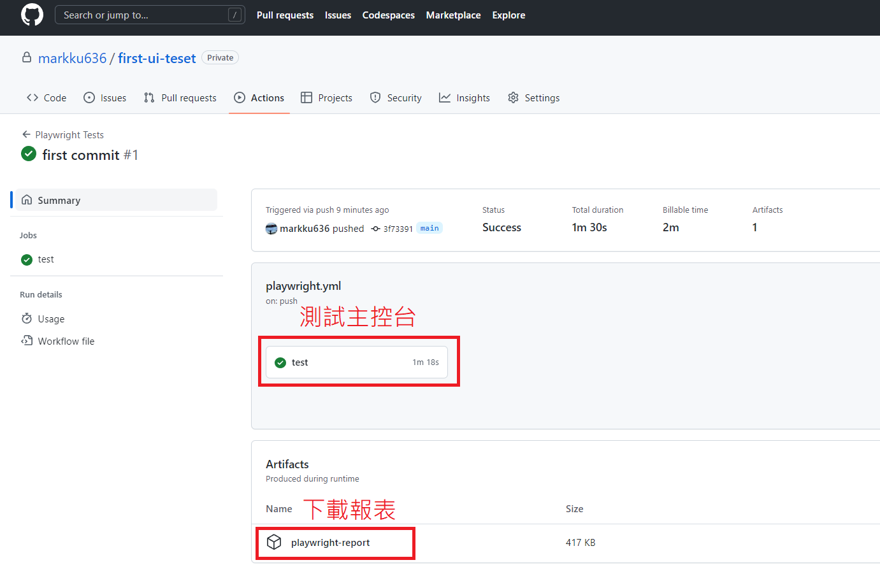Open the repository Settings tab
Screen dimensions: 880x588
point(533,97)
